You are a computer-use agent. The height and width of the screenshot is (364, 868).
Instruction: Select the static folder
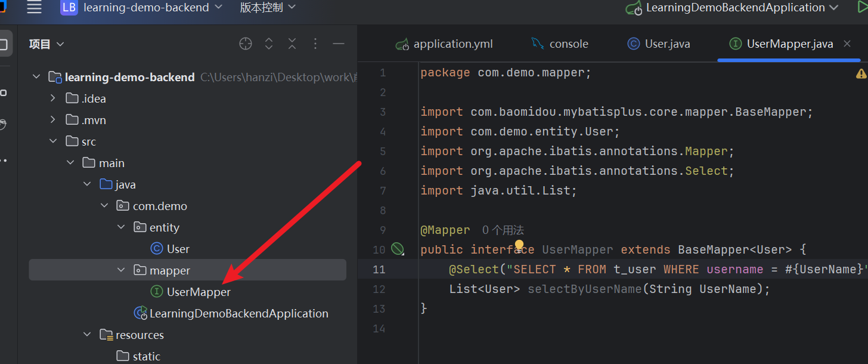pos(147,356)
